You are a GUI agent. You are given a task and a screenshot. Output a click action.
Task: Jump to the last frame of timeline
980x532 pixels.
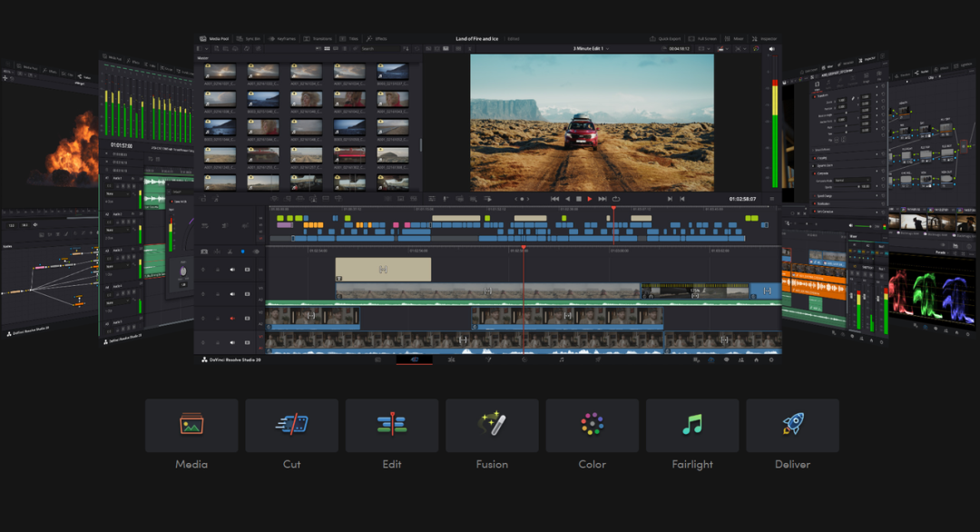pyautogui.click(x=603, y=199)
